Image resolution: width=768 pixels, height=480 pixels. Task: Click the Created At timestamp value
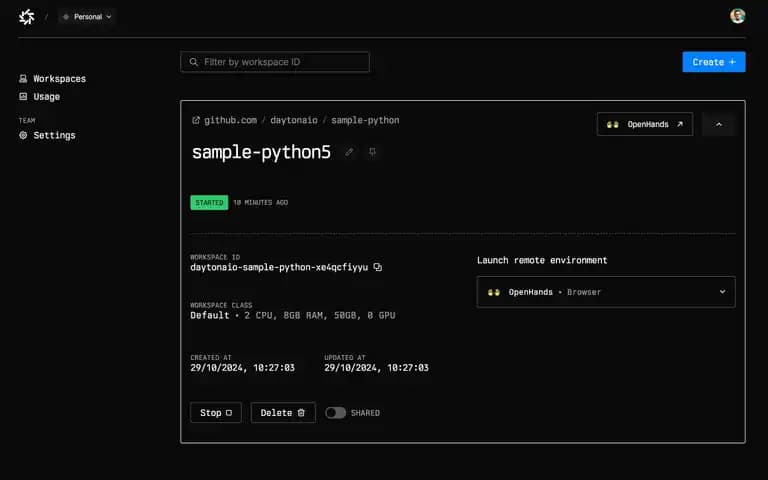pyautogui.click(x=242, y=368)
